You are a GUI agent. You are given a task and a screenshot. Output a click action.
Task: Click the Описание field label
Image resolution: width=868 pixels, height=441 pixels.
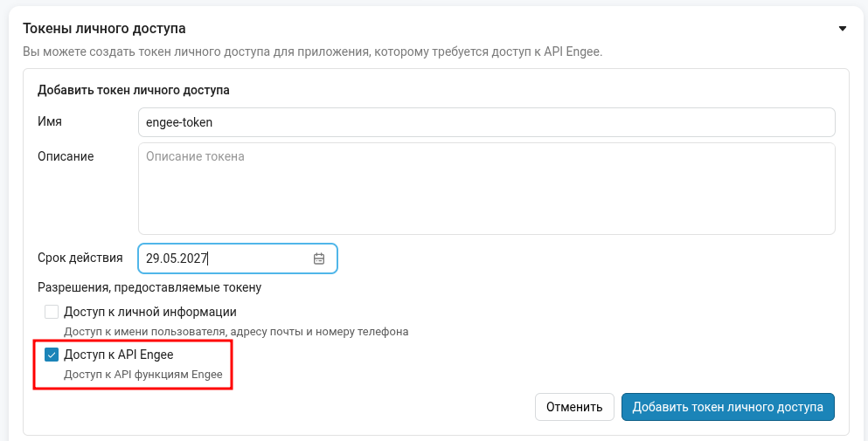(66, 156)
